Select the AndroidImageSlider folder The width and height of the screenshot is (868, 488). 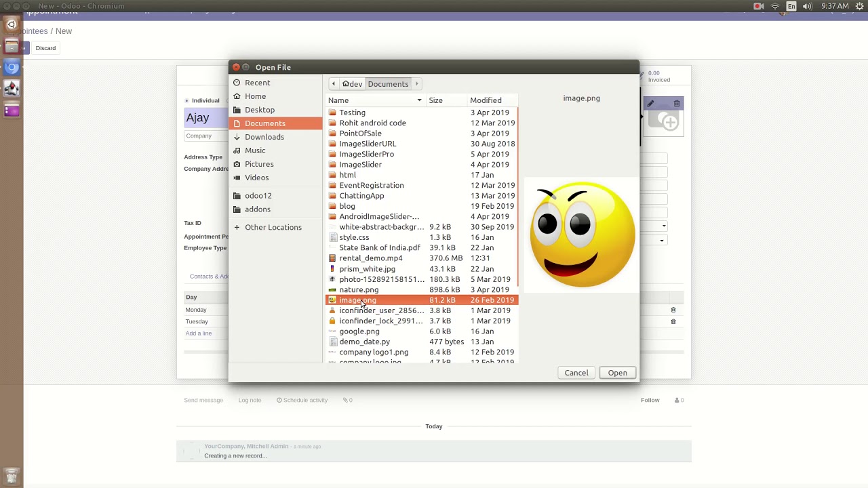click(x=421, y=217)
